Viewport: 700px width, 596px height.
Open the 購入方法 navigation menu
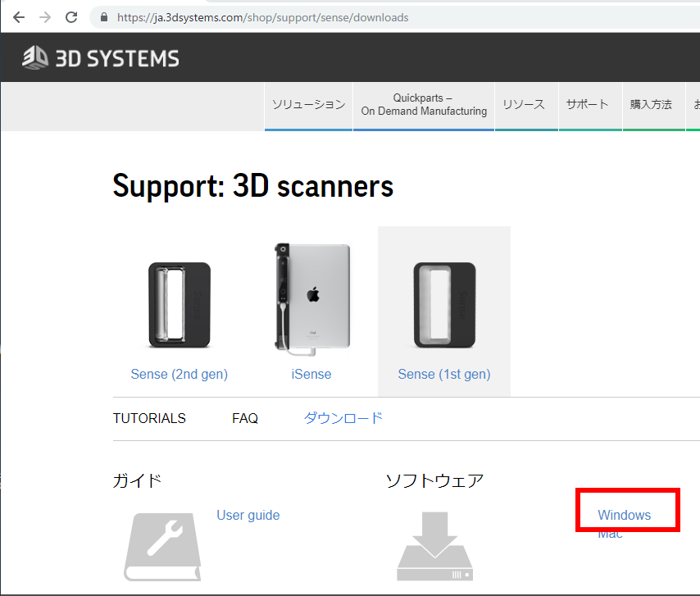pos(653,105)
